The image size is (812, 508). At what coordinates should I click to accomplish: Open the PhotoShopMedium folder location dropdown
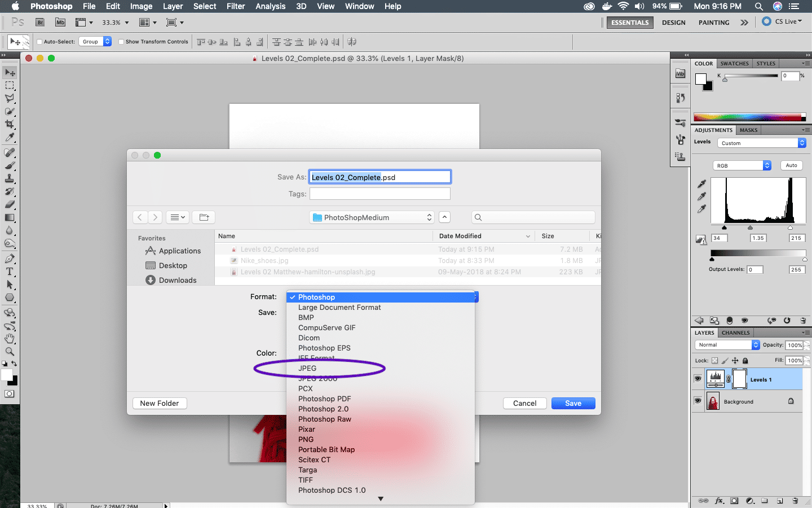(x=372, y=217)
